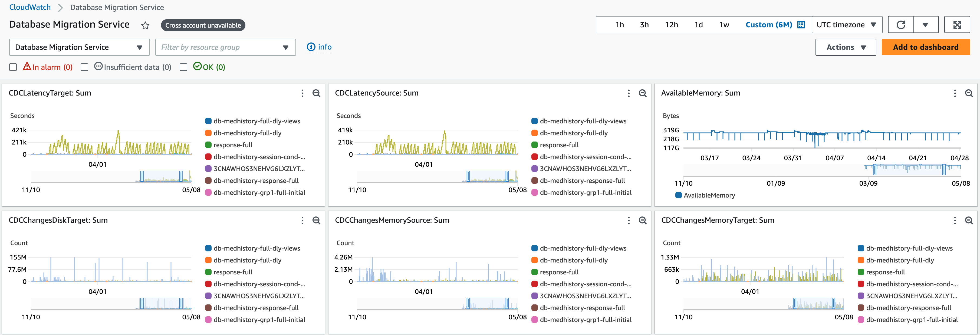
Task: Check the Insufficient data filter
Action: coord(84,67)
